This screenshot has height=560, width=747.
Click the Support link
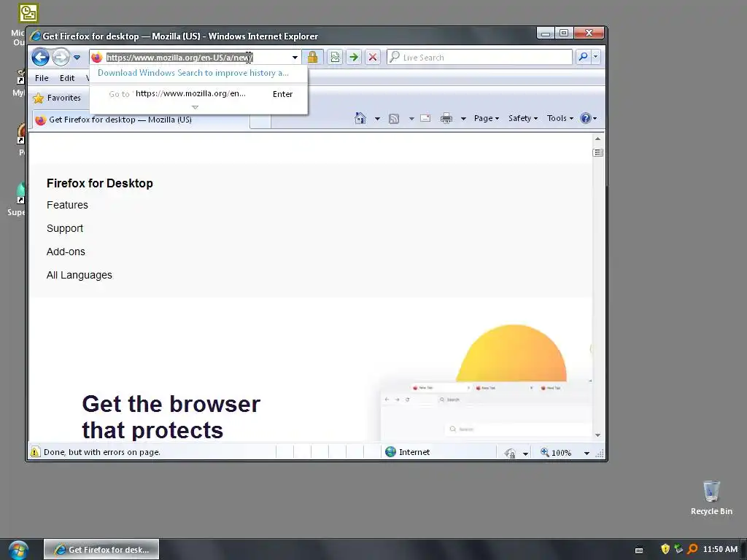coord(65,228)
